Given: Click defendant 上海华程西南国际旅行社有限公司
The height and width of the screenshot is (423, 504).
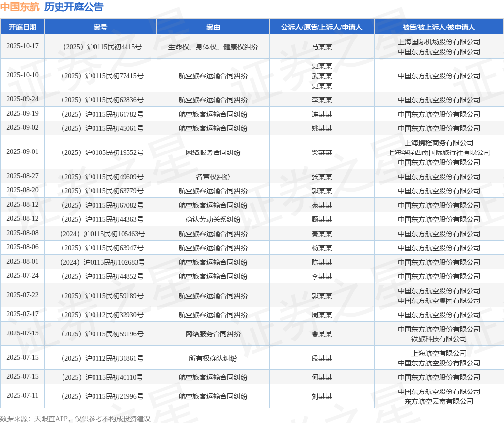Looking at the screenshot, I should tap(439, 152).
